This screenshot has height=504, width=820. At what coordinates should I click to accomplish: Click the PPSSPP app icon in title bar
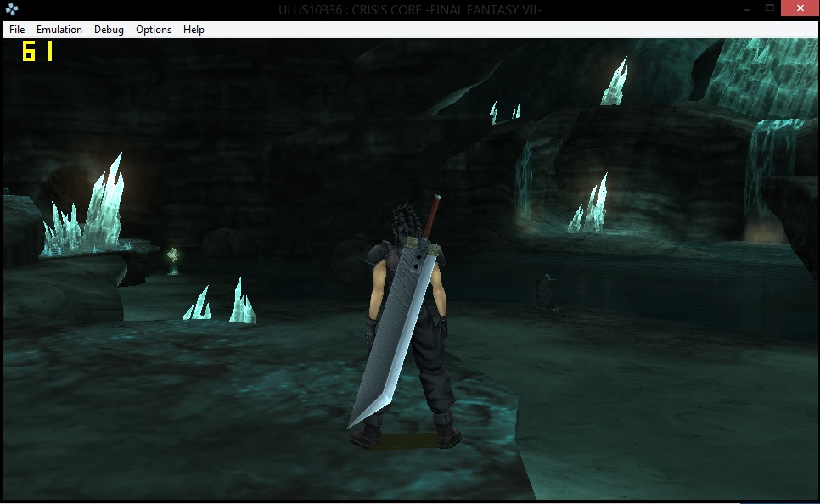(11, 9)
